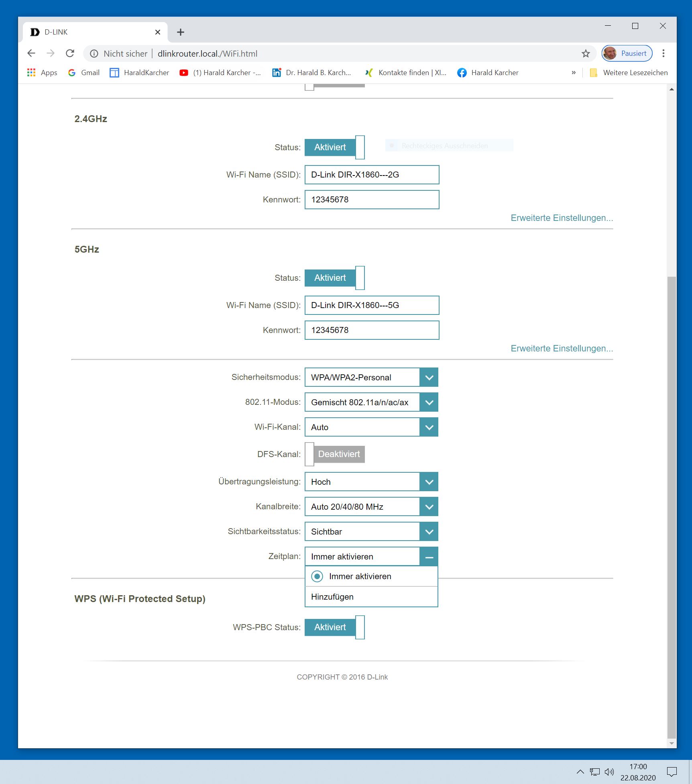Open the Wi-Fi-Kanal dropdown
The height and width of the screenshot is (784, 692).
click(371, 427)
